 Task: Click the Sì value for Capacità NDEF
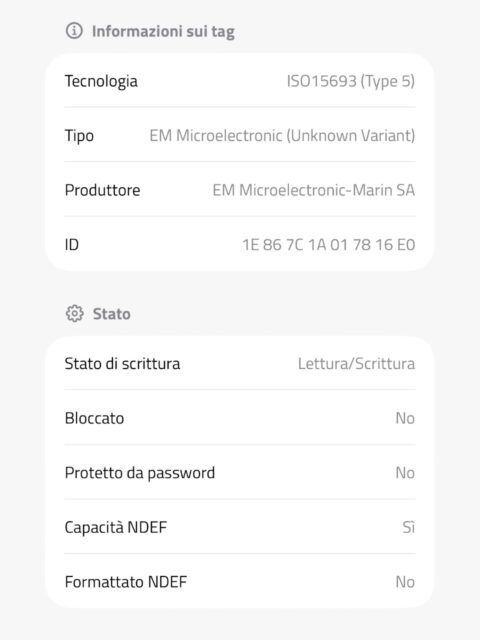409,527
